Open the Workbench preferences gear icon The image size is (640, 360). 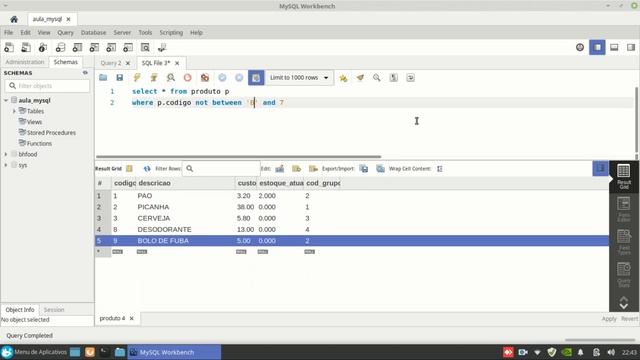[580, 47]
